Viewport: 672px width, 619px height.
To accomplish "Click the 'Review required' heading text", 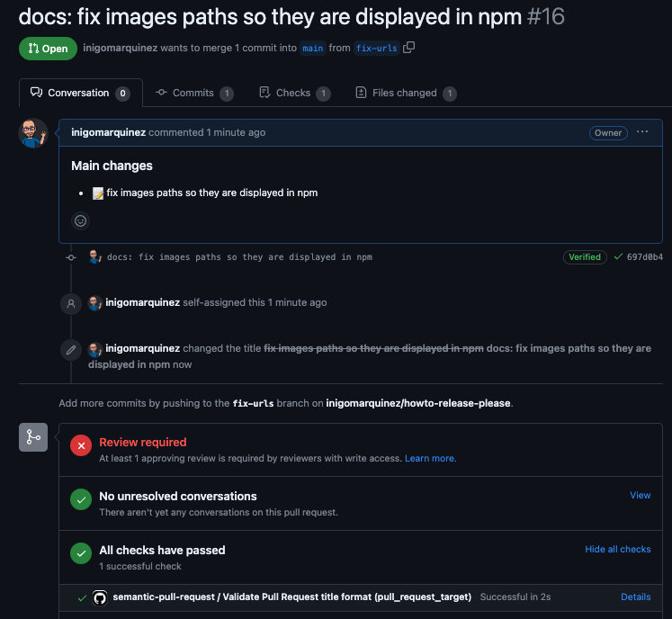I will pyautogui.click(x=143, y=442).
